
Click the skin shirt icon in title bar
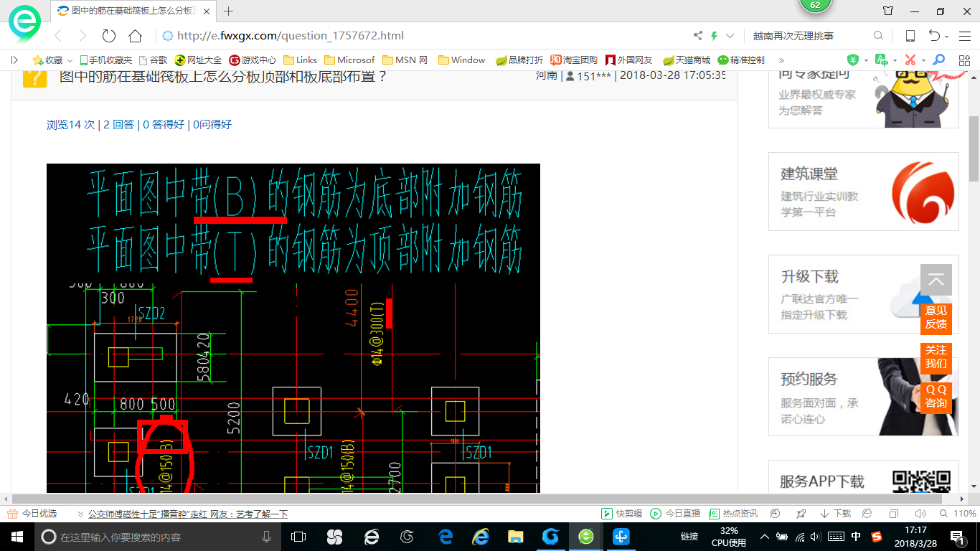click(x=888, y=11)
